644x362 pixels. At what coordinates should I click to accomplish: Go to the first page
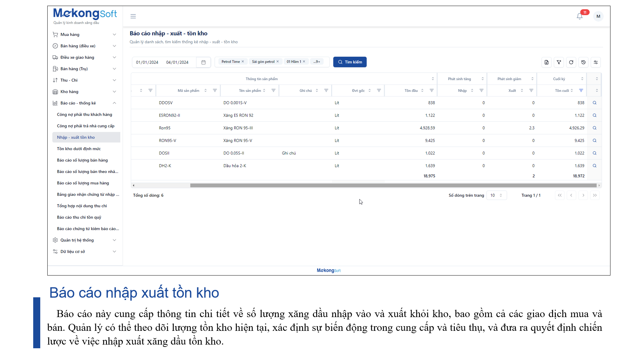coord(560,195)
